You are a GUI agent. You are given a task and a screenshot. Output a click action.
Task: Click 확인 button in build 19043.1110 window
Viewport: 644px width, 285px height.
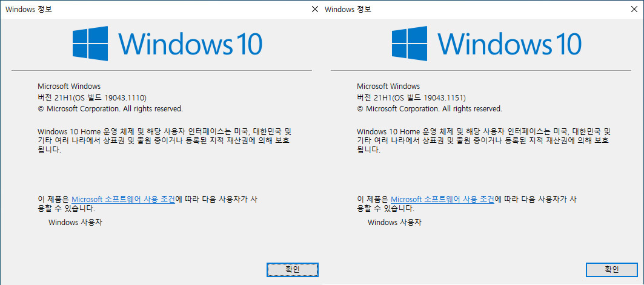coord(293,269)
